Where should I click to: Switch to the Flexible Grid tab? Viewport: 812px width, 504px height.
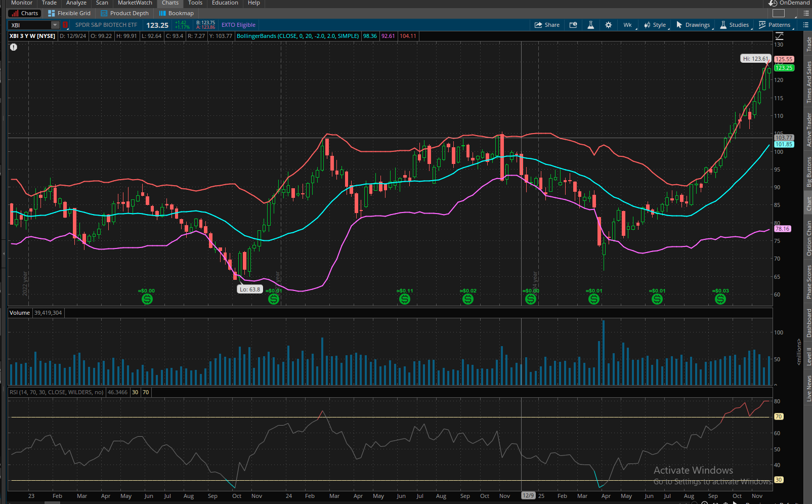(x=69, y=13)
